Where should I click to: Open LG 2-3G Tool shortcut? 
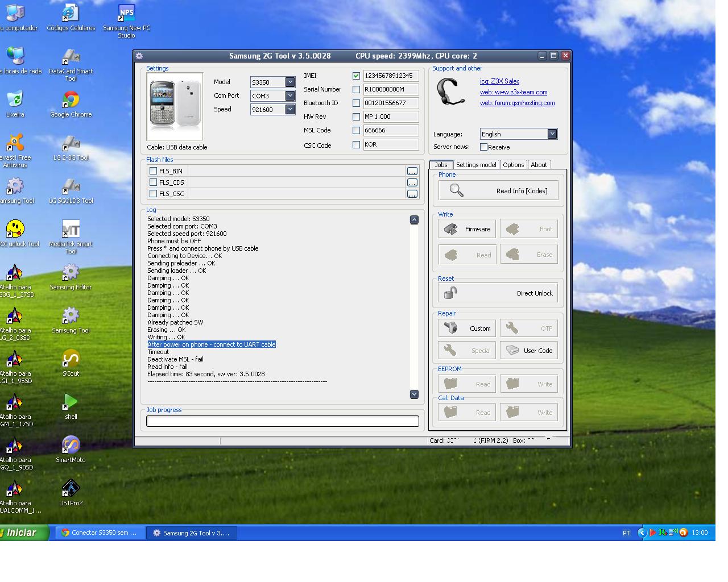pyautogui.click(x=71, y=147)
